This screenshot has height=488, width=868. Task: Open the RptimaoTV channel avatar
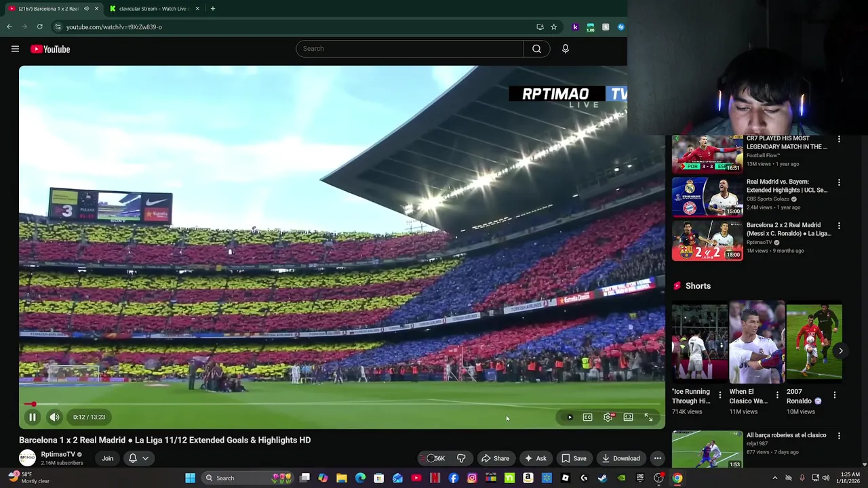27,458
